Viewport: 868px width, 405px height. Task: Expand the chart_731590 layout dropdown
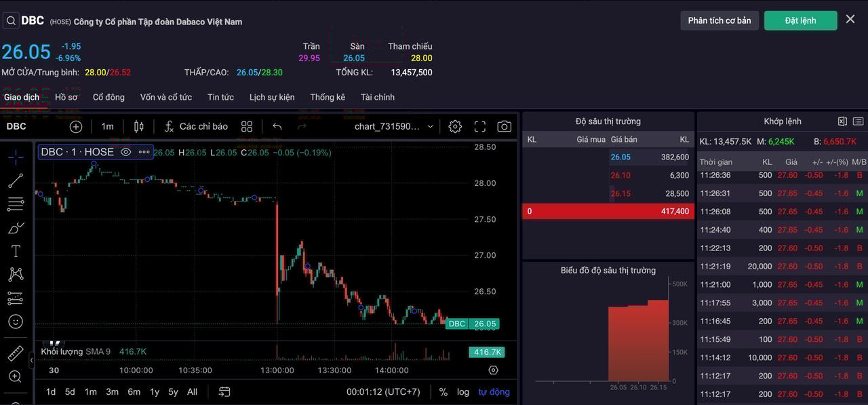[430, 126]
